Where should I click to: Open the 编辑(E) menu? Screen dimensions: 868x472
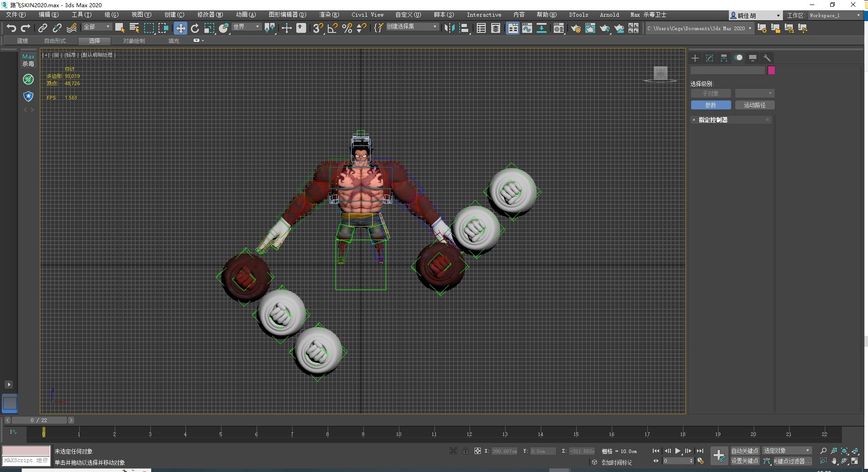[49, 15]
